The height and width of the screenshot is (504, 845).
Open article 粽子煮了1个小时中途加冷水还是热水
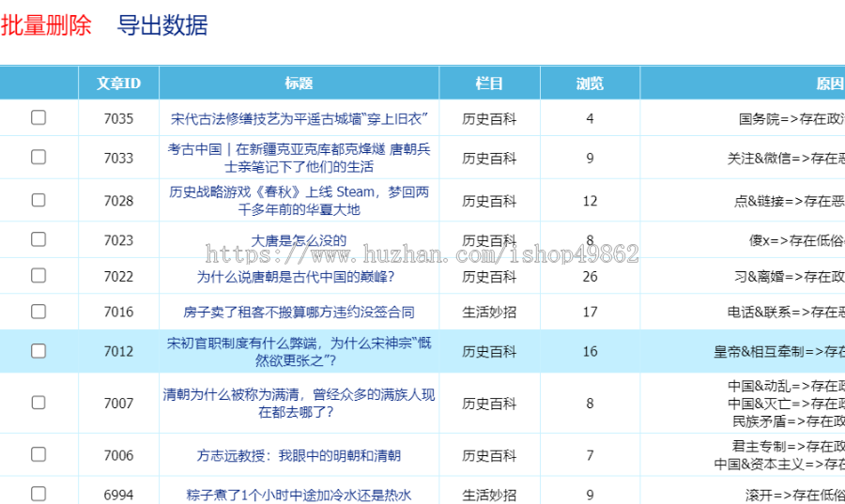(x=300, y=495)
